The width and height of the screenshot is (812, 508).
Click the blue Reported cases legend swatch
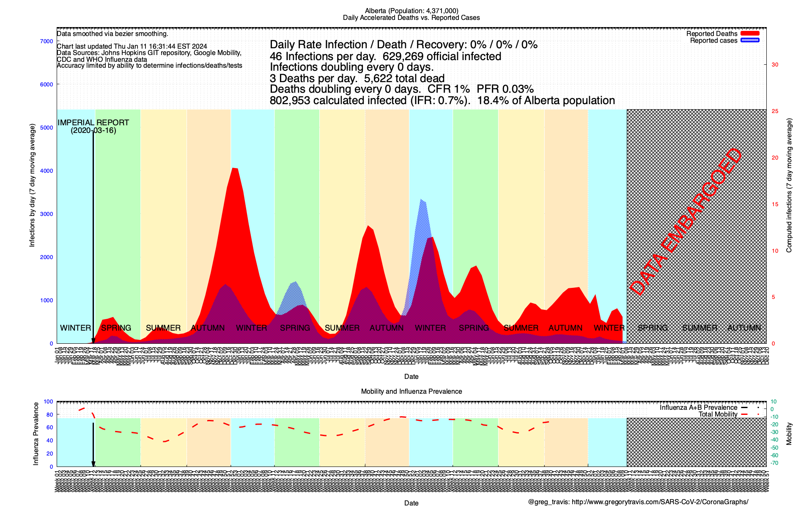[750, 40]
